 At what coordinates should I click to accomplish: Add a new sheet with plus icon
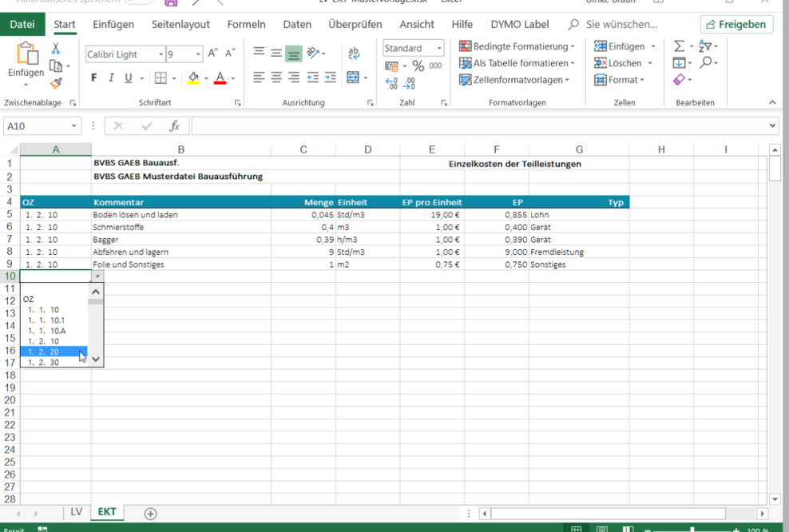(150, 514)
